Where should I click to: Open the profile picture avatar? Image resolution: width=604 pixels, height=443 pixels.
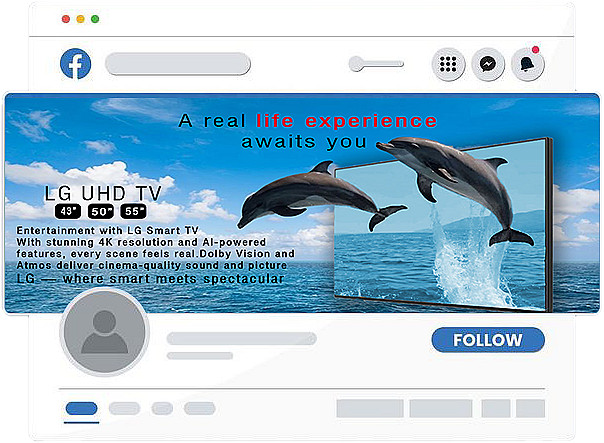(104, 332)
